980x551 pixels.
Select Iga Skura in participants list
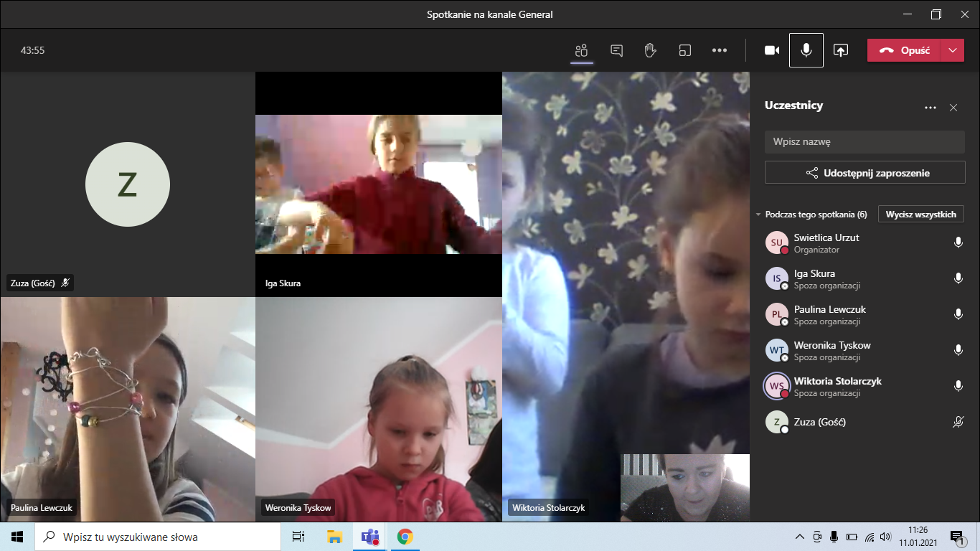pyautogui.click(x=864, y=279)
